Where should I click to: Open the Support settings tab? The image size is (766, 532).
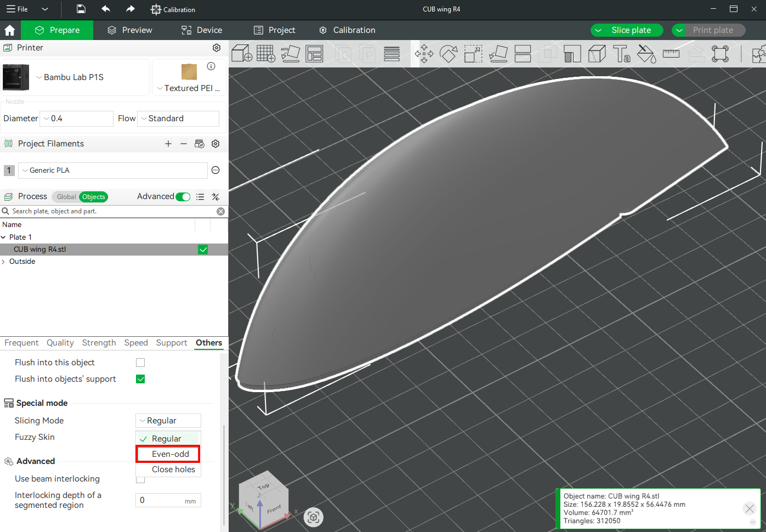[x=172, y=343]
